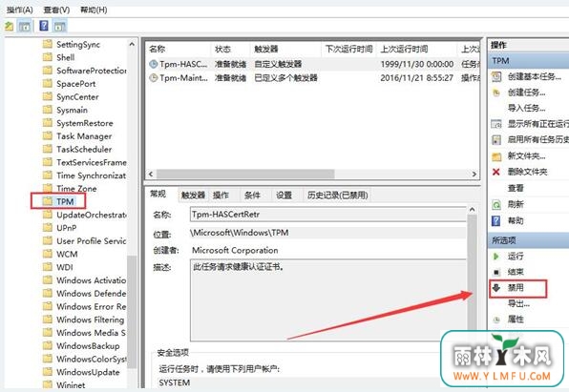Click 新文件夹... action
Screen dimensions: 569x392
pyautogui.click(x=526, y=155)
